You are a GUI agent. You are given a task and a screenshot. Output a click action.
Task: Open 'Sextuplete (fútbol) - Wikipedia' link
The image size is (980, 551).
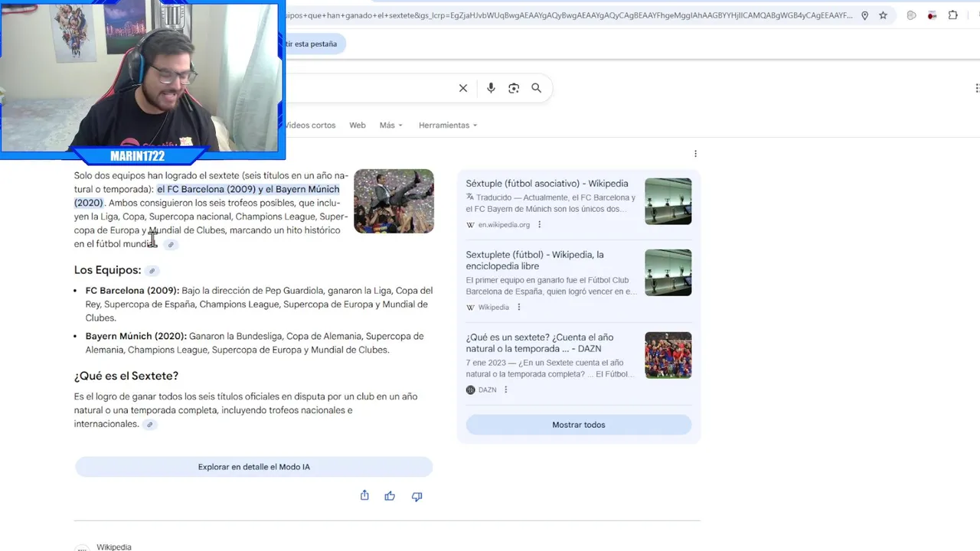click(x=535, y=260)
